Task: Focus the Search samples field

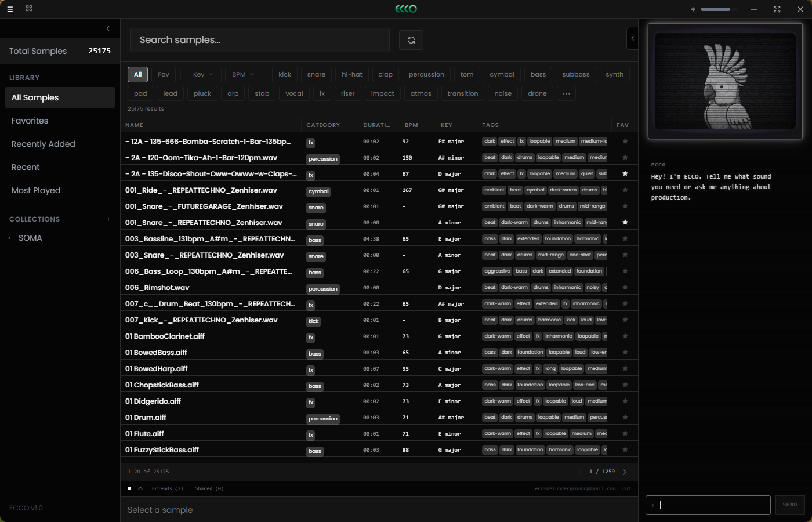Action: pos(260,40)
